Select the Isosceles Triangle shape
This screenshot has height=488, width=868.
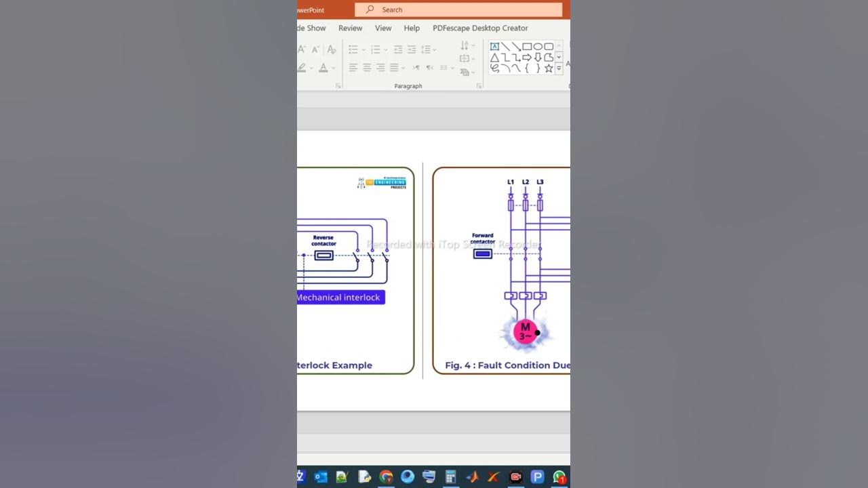[x=494, y=58]
